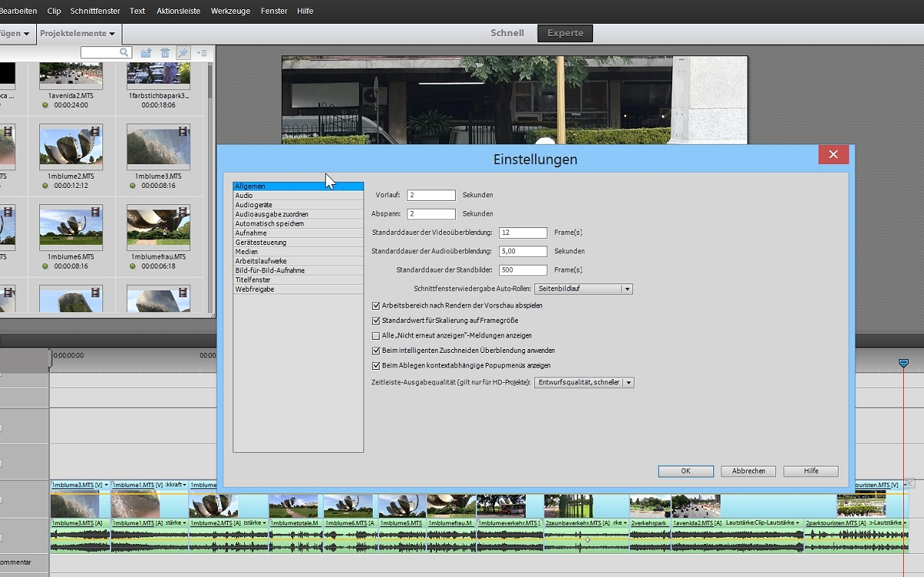The width and height of the screenshot is (924, 577).
Task: Select Audiogeräte settings category
Action: 298,205
